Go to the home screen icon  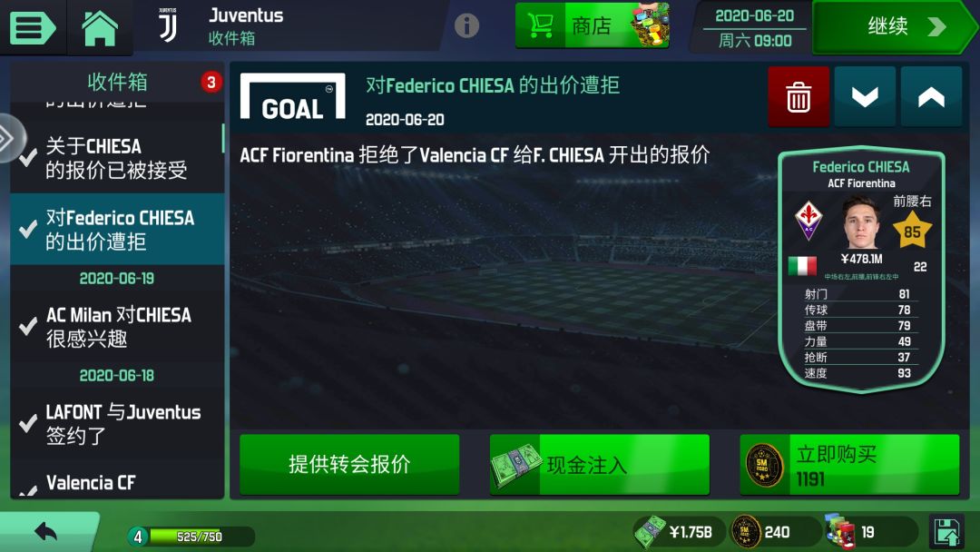(x=100, y=28)
